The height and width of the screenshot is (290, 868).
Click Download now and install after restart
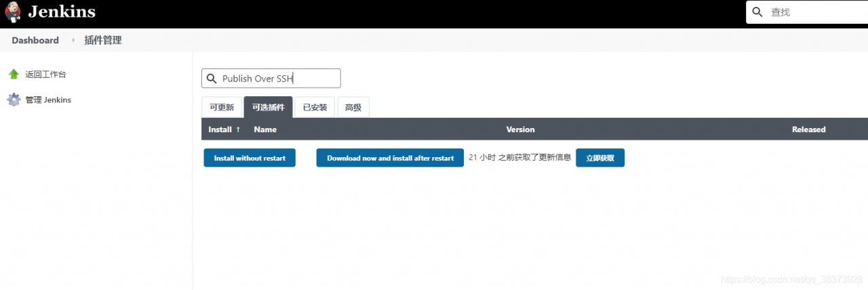click(x=390, y=158)
